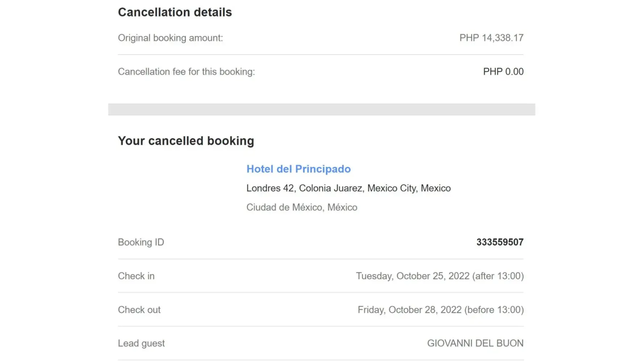The width and height of the screenshot is (644, 362).
Task: Click the Your cancelled booking heading
Action: [x=186, y=141]
